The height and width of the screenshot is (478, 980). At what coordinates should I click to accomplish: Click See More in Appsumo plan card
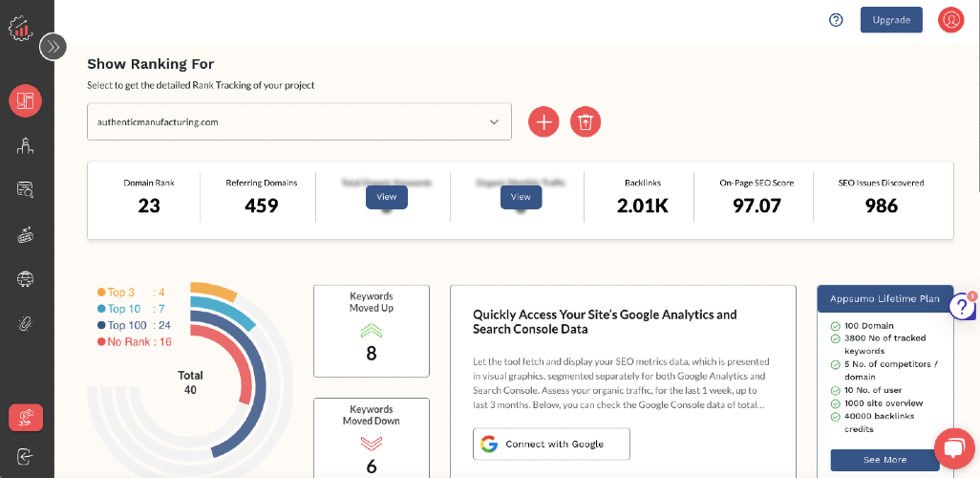[x=884, y=460]
